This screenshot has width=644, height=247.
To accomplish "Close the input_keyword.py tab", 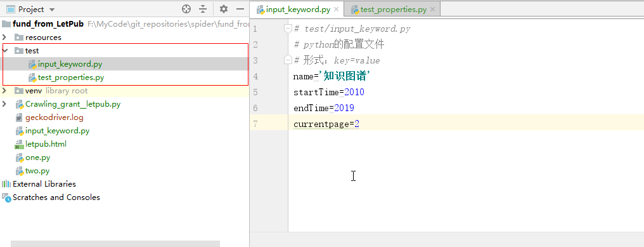I will pos(337,10).
